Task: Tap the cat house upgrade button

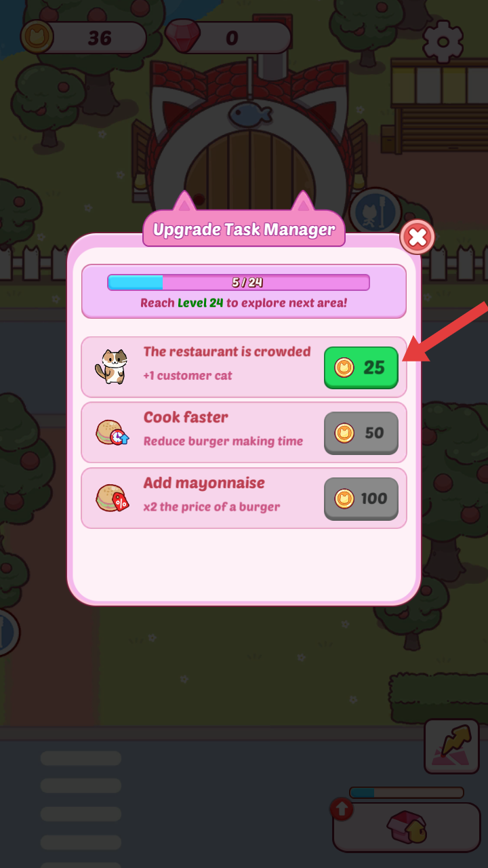Action: coord(407,827)
